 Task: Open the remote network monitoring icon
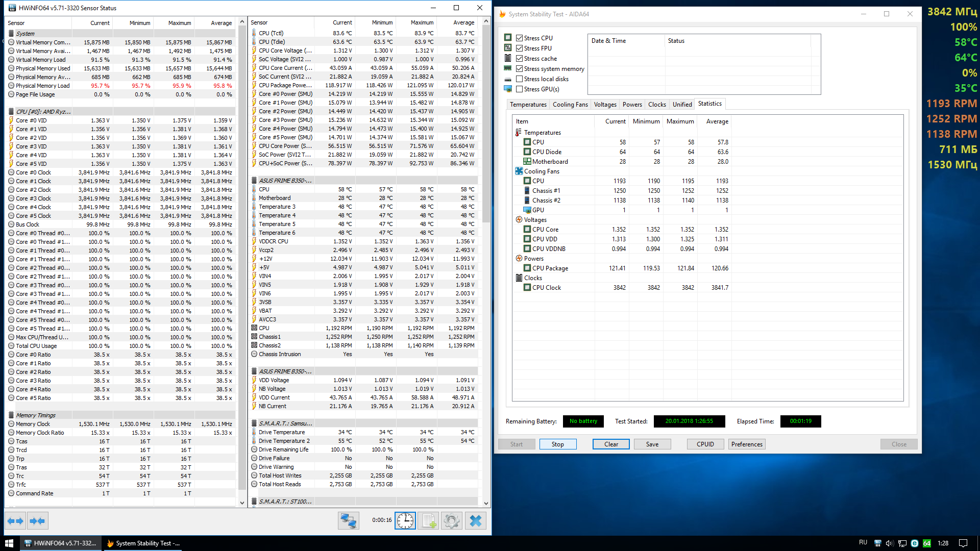pos(349,521)
